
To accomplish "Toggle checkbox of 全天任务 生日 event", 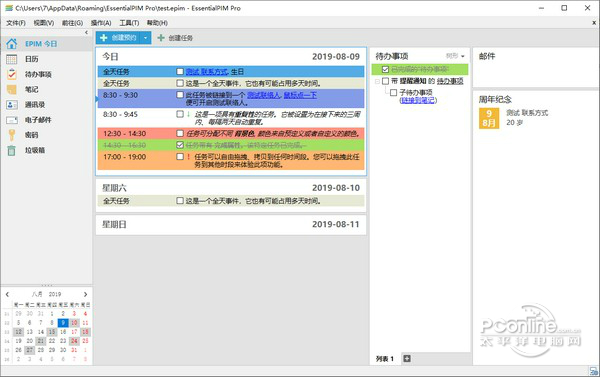I will [180, 71].
